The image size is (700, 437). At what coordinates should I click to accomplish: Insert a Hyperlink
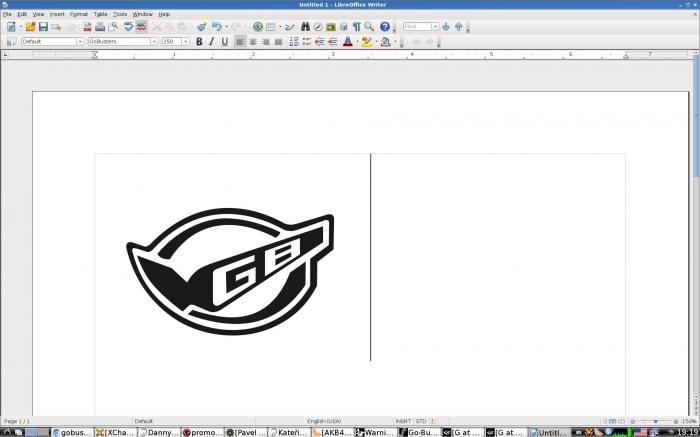(x=258, y=27)
